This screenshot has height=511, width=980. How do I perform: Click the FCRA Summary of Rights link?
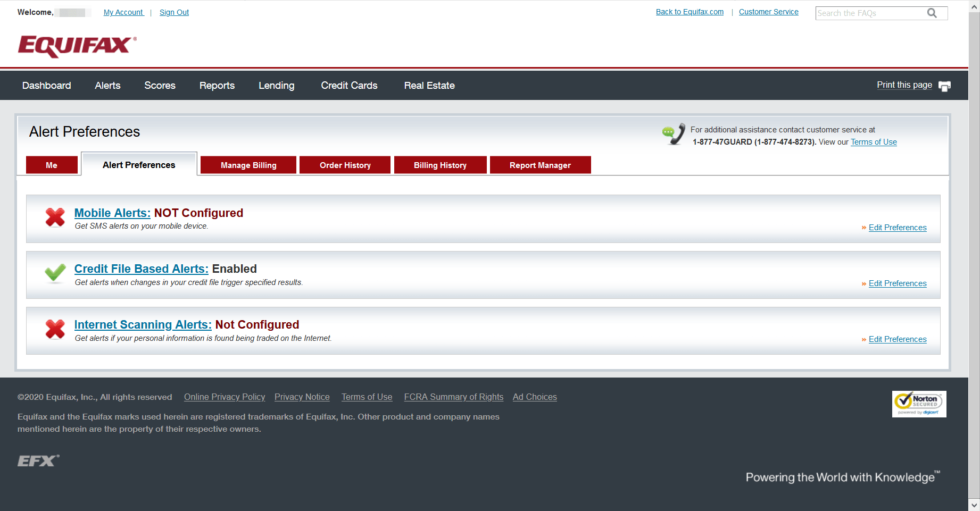(453, 397)
